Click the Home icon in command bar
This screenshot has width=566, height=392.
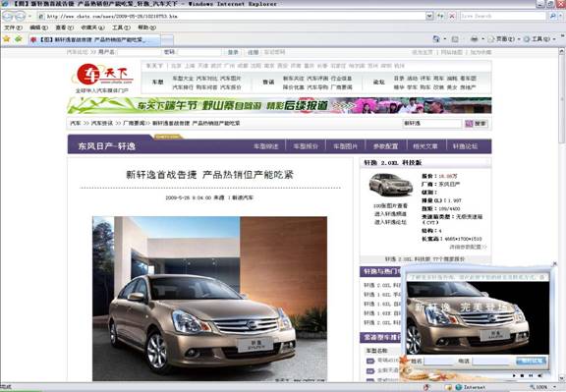436,39
